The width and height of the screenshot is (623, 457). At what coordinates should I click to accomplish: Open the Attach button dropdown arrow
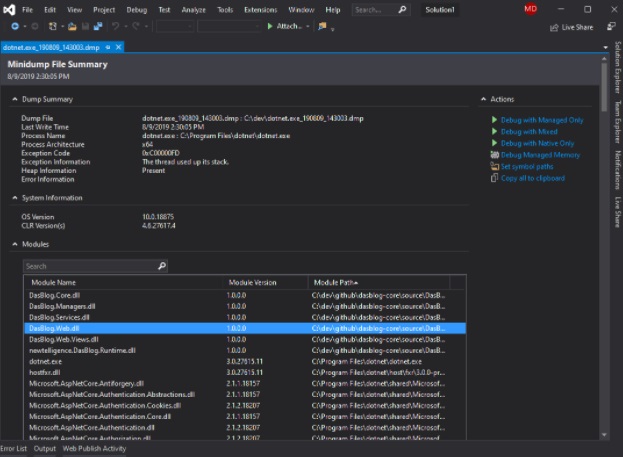pos(308,27)
